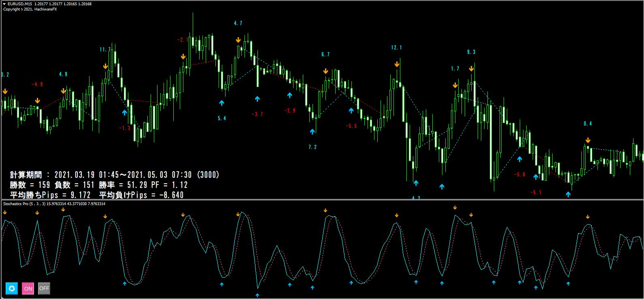Disable the indicator with the gray OFF button

(44, 288)
